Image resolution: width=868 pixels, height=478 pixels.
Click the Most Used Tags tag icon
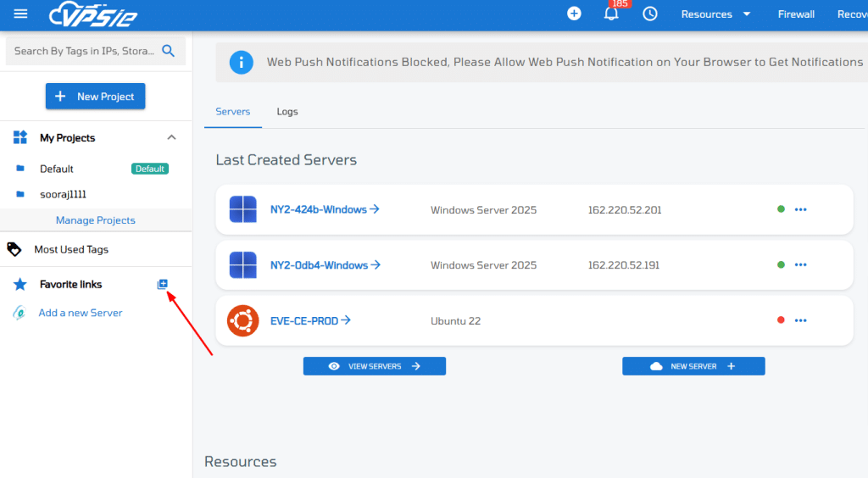click(x=14, y=249)
